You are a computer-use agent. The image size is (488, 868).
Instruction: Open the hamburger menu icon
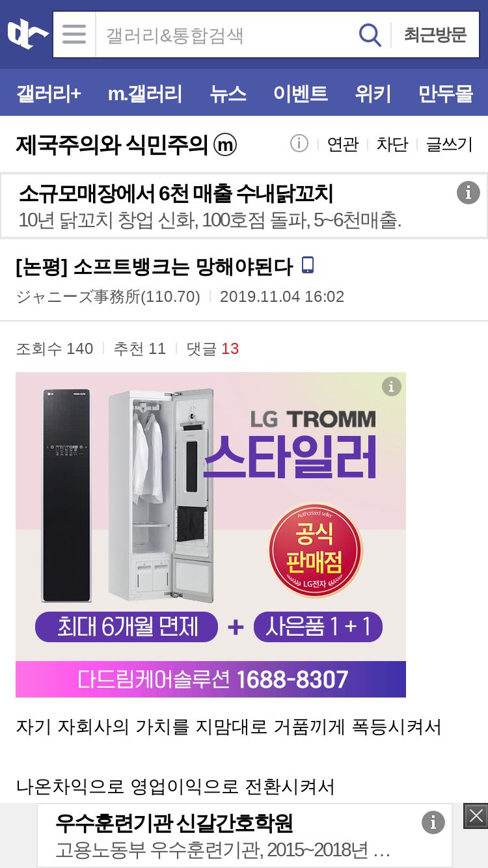pos(74,34)
